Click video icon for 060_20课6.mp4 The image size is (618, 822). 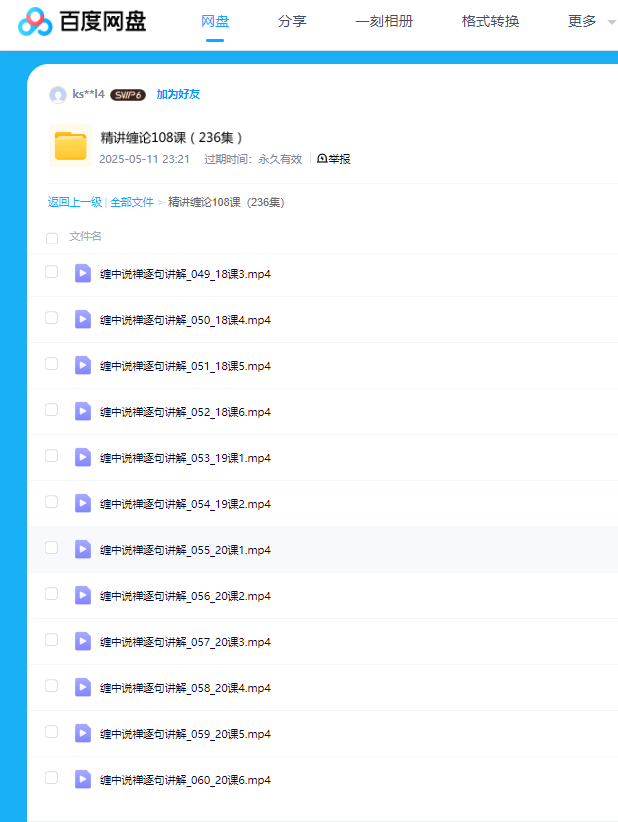click(83, 779)
